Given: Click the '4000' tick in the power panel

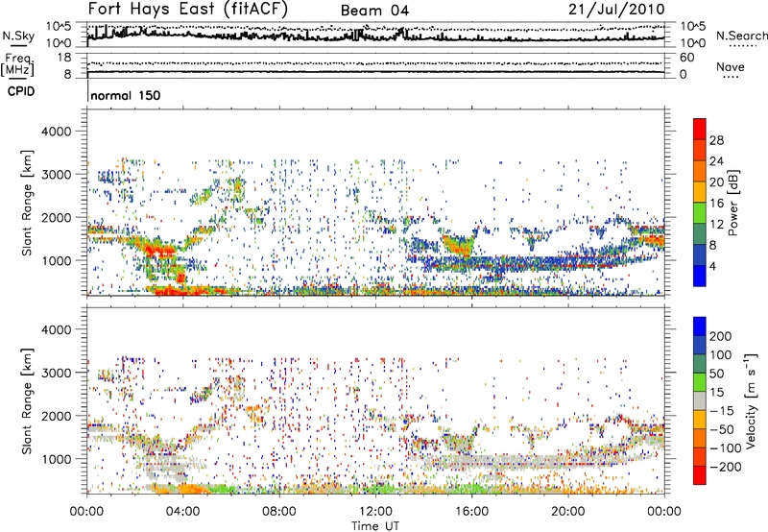Looking at the screenshot, I should point(57,132).
